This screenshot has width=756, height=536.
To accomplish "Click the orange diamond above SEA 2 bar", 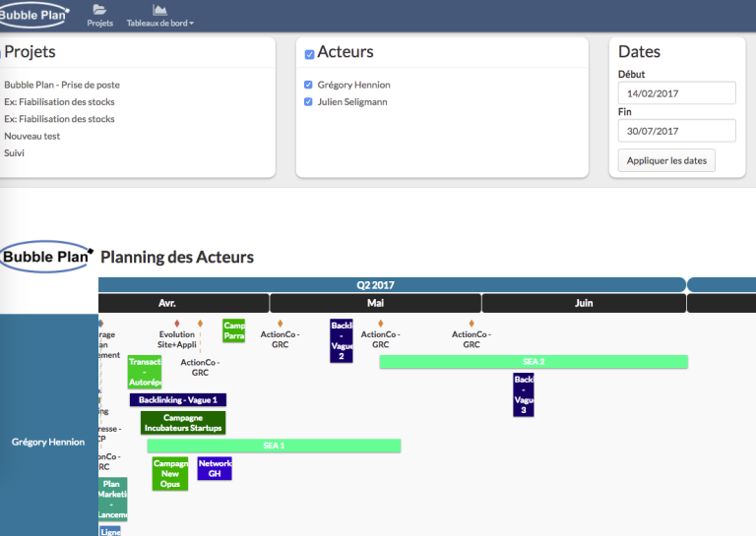I will [380, 324].
